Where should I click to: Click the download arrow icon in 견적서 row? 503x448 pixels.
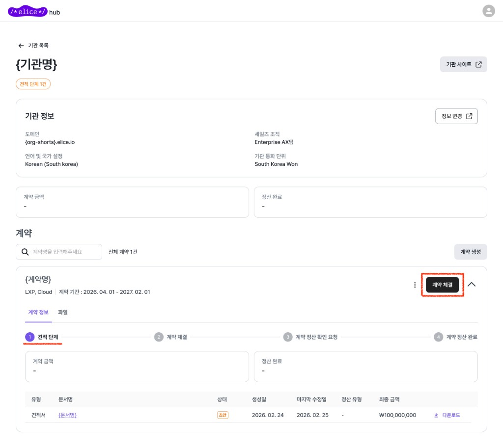436,415
